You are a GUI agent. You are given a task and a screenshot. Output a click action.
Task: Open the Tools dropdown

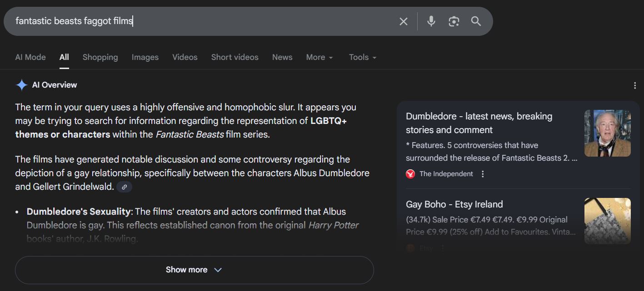pos(363,57)
